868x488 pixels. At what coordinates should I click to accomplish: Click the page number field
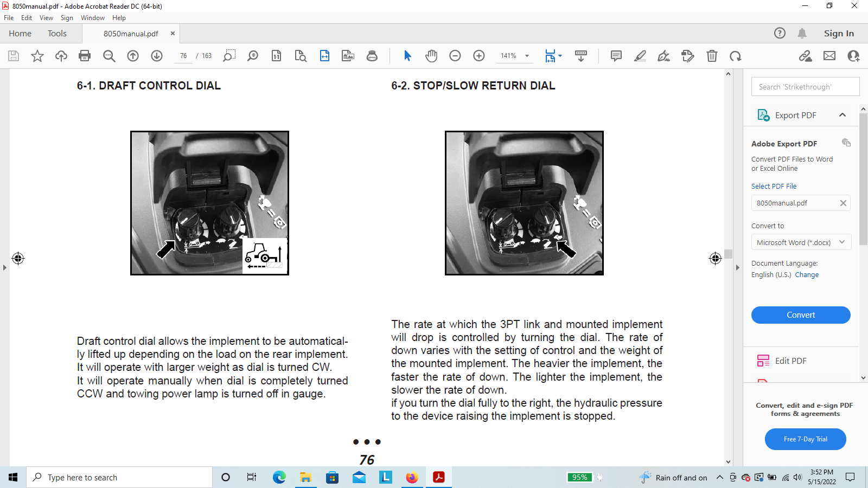tap(183, 56)
